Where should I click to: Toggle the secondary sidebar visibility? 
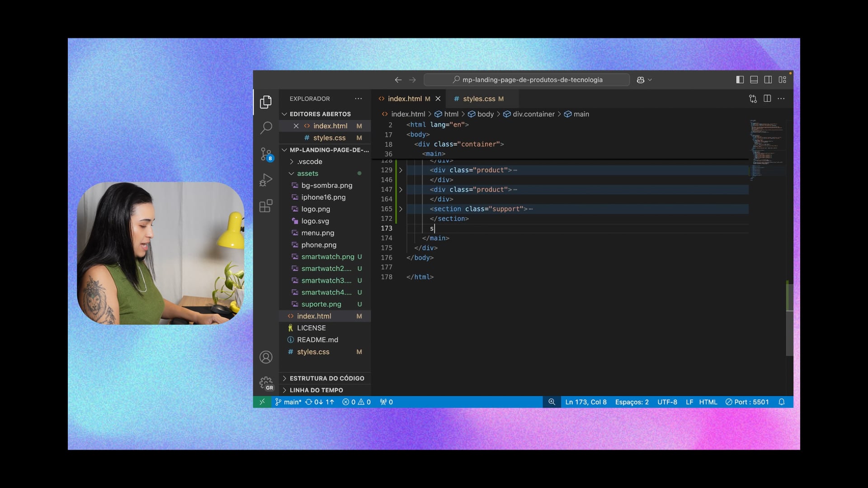point(768,80)
